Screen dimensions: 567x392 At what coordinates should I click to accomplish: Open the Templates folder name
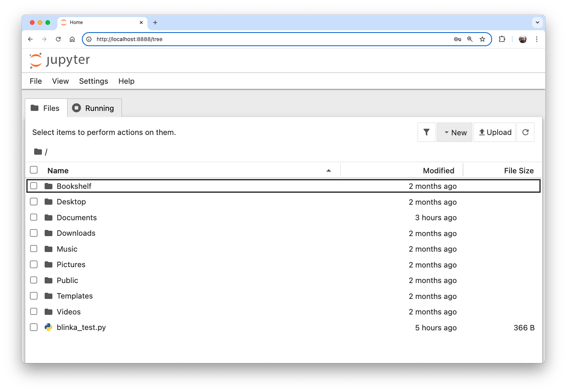75,296
